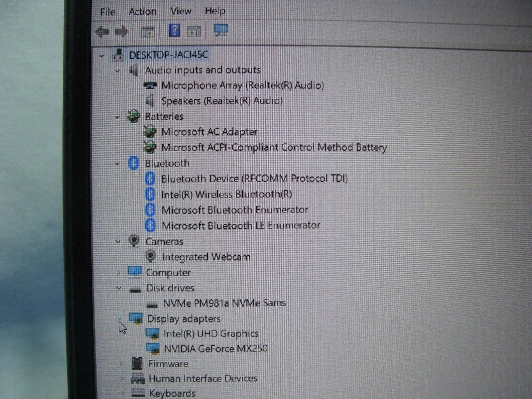The width and height of the screenshot is (532, 399).
Task: Collapse the DESKTOP-JACI45C root node
Action: point(102,56)
